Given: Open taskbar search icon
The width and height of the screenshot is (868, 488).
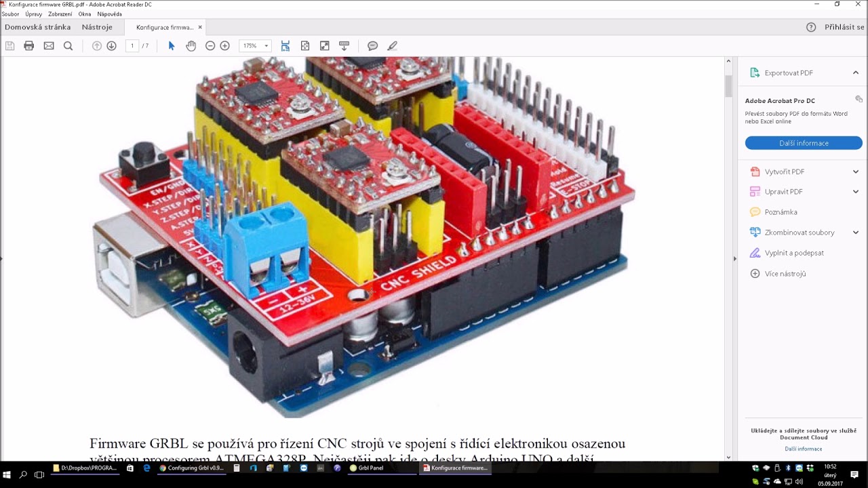Looking at the screenshot, I should [x=23, y=474].
